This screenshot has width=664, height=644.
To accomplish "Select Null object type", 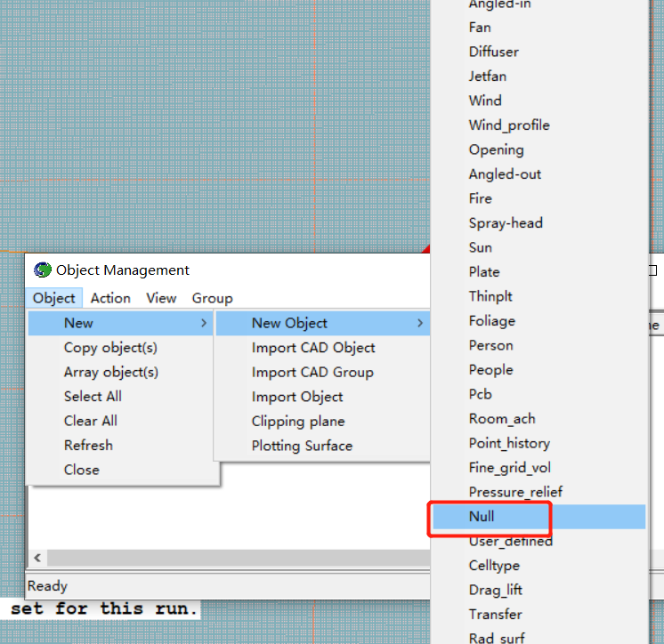I will pyautogui.click(x=539, y=516).
